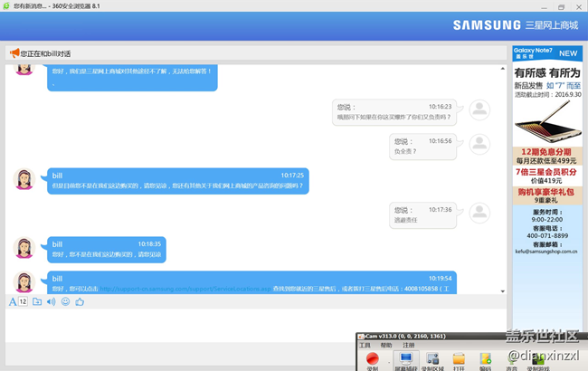Click the 您正在和bill对话 header text

click(45, 53)
